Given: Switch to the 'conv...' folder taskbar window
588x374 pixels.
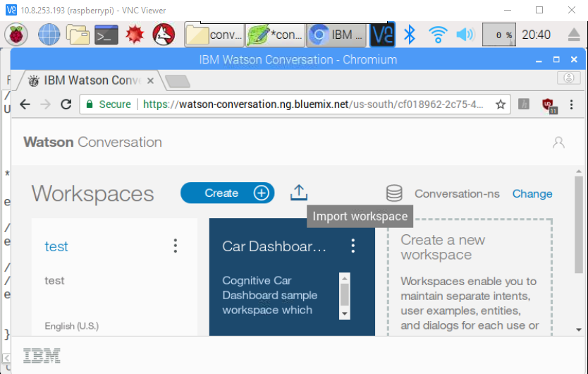Looking at the screenshot, I should click(x=214, y=35).
